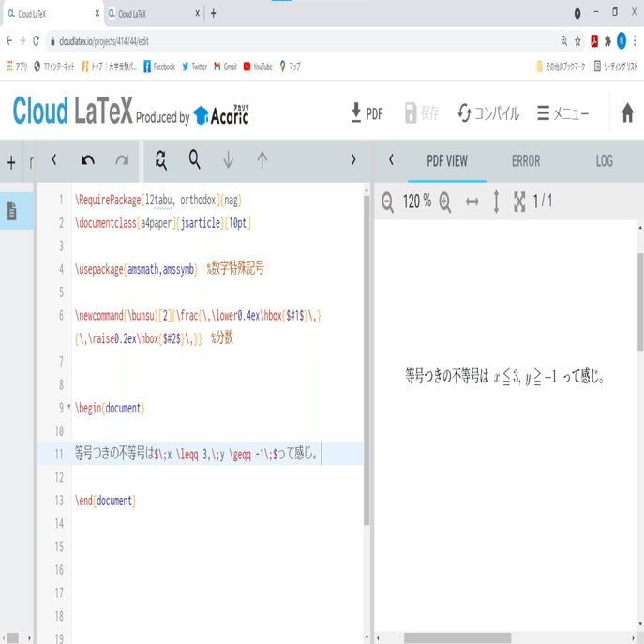
Task: Click the PDF preview vertical scrollbar
Action: 640,302
